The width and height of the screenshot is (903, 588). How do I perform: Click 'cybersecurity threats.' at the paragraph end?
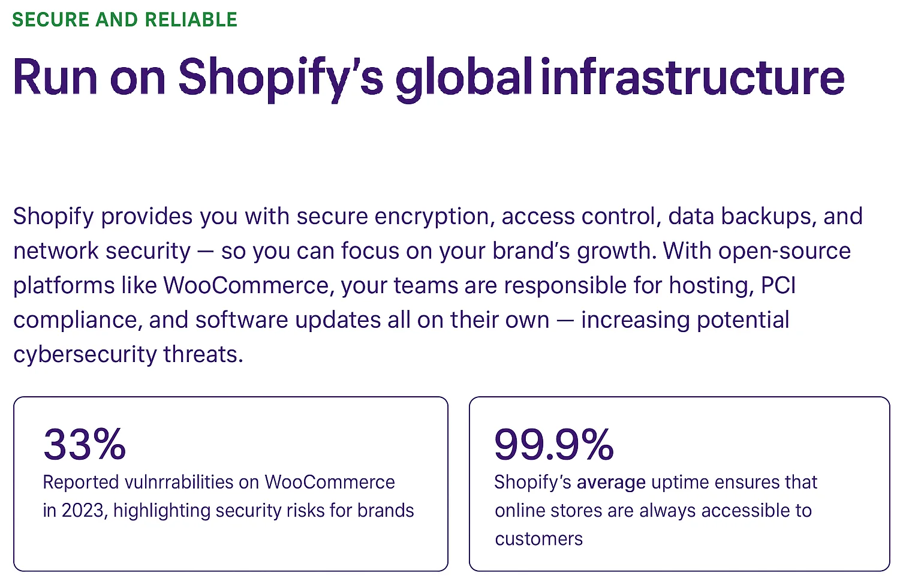(128, 354)
